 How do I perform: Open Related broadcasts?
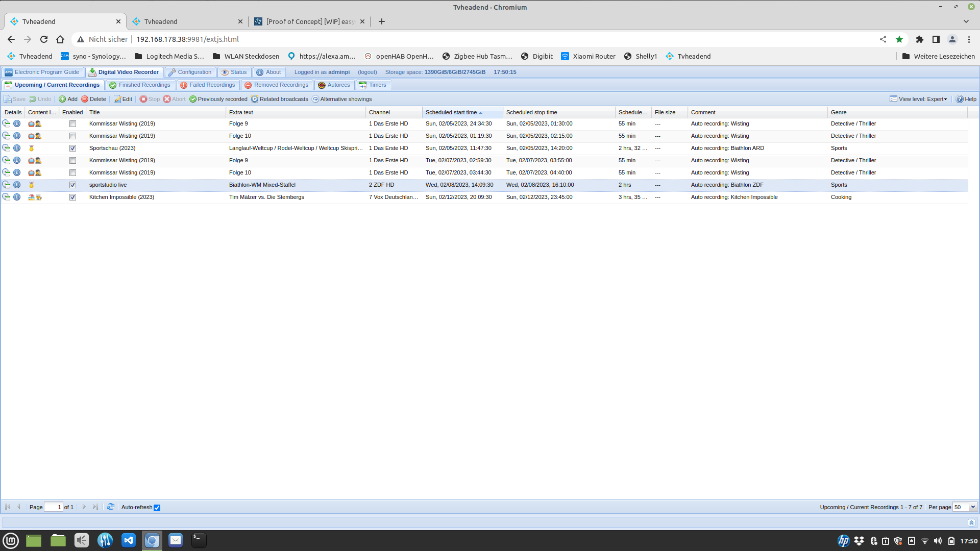pos(279,99)
